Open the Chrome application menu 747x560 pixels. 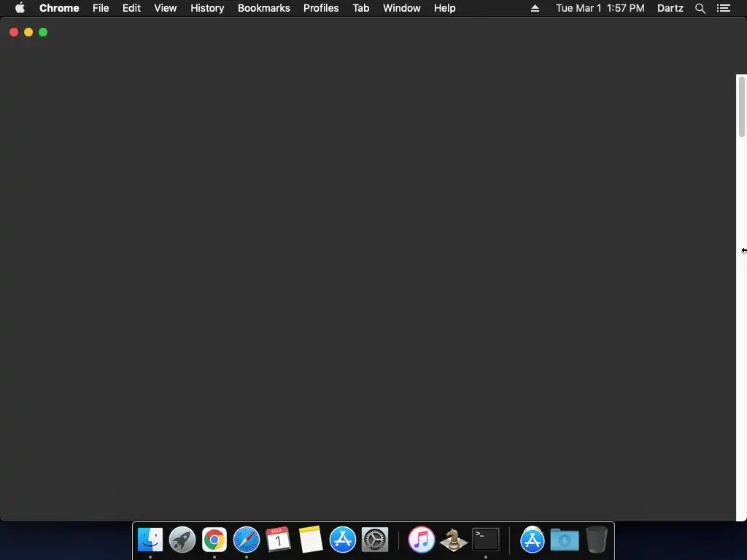pos(59,8)
